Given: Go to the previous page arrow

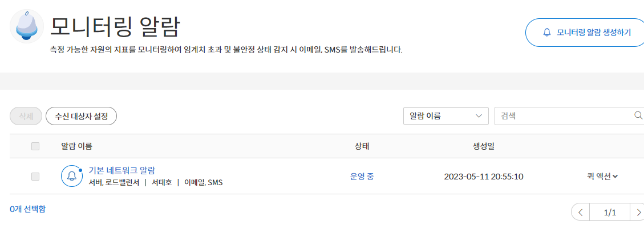Looking at the screenshot, I should (580, 212).
